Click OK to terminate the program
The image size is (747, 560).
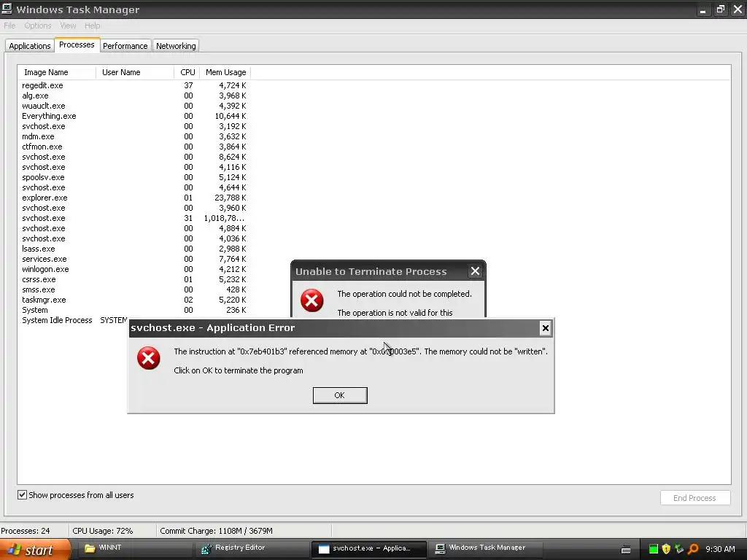(x=340, y=395)
